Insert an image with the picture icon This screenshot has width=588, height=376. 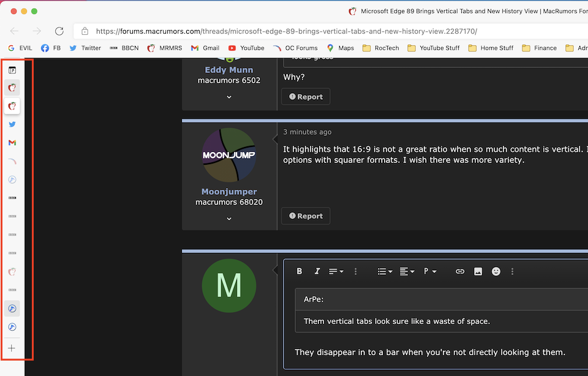coord(478,271)
